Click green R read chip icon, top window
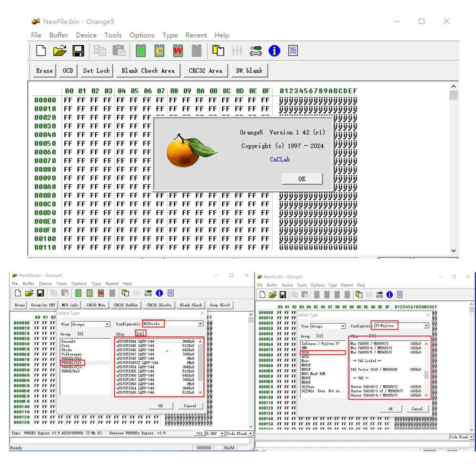 tap(140, 51)
